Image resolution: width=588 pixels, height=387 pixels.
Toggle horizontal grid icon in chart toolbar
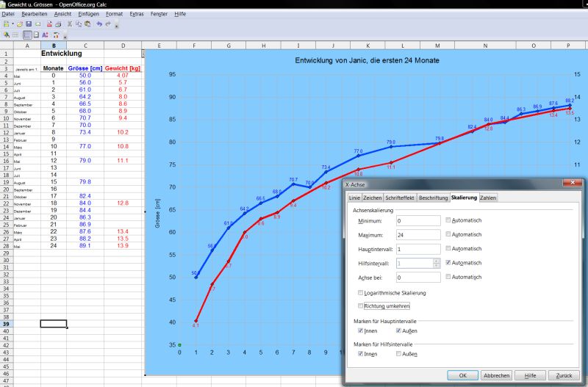click(27, 35)
